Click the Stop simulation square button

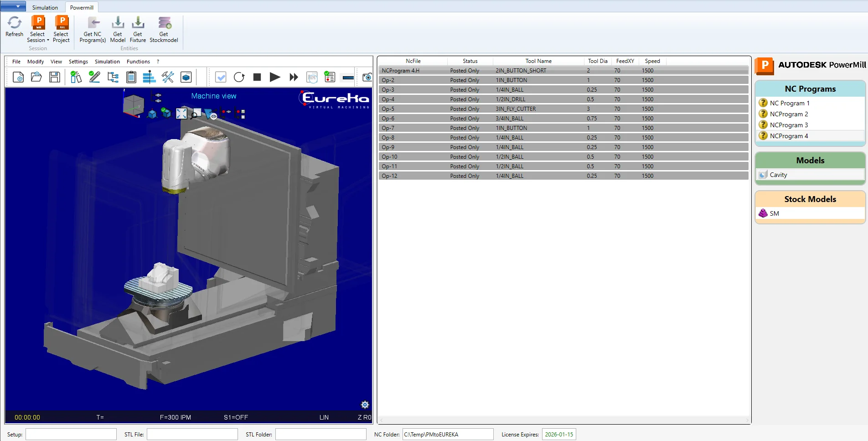(257, 77)
